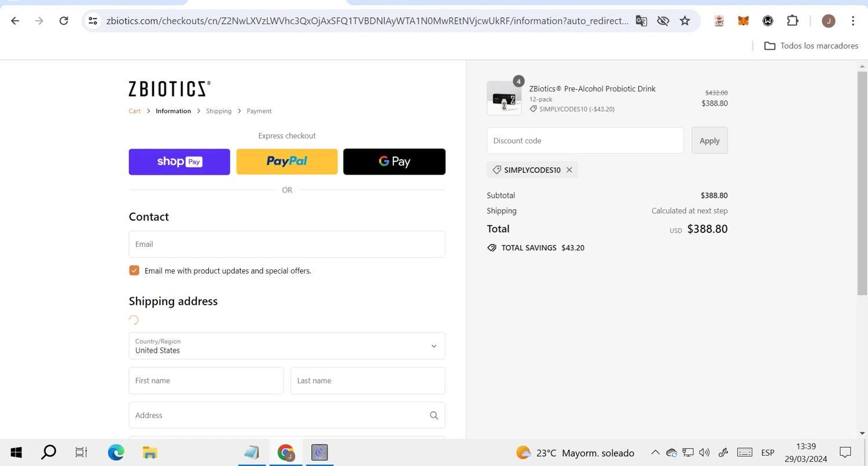Apply the discount code

pyautogui.click(x=709, y=140)
